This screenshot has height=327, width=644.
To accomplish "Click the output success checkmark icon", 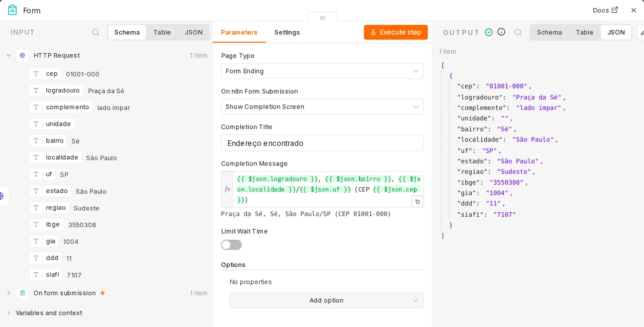I will 489,32.
